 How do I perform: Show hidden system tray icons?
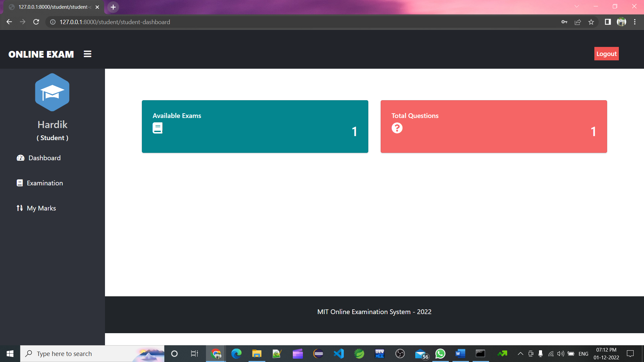[521, 354]
